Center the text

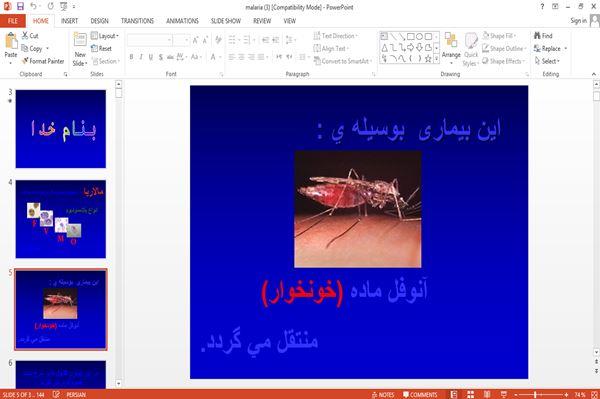tap(241, 57)
